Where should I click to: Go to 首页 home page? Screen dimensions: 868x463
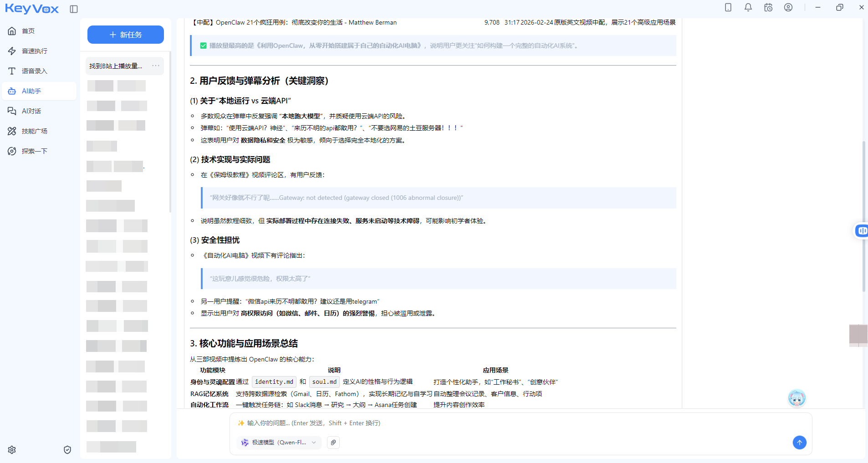click(28, 31)
